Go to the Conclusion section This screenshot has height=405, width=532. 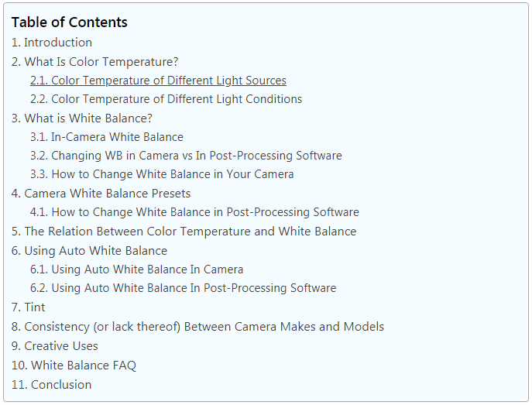coord(52,385)
